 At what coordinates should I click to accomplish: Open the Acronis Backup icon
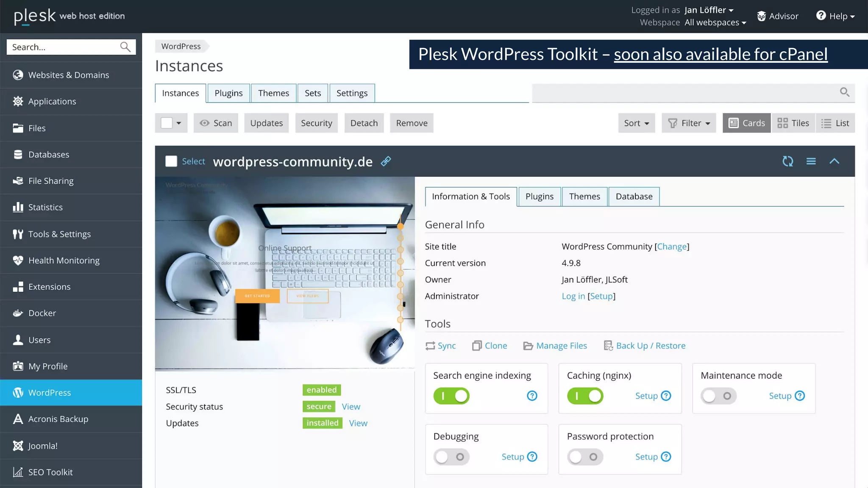18,419
